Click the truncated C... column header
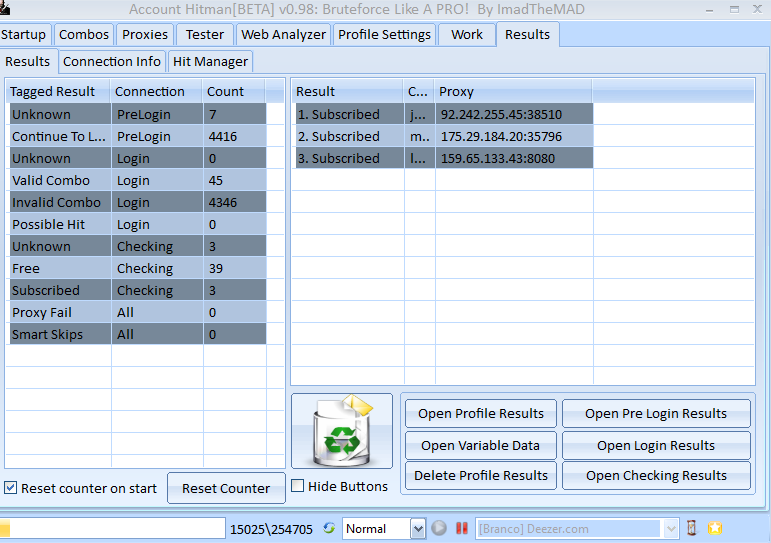The image size is (771, 543). click(419, 91)
